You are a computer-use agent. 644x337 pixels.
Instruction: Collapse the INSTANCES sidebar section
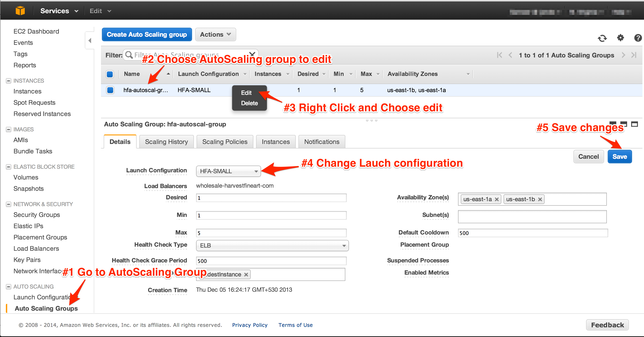tap(9, 81)
